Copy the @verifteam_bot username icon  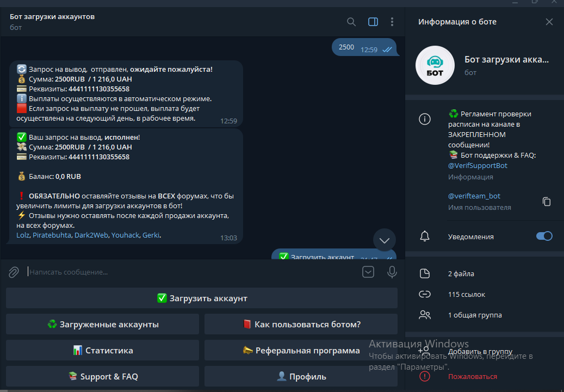click(x=547, y=202)
